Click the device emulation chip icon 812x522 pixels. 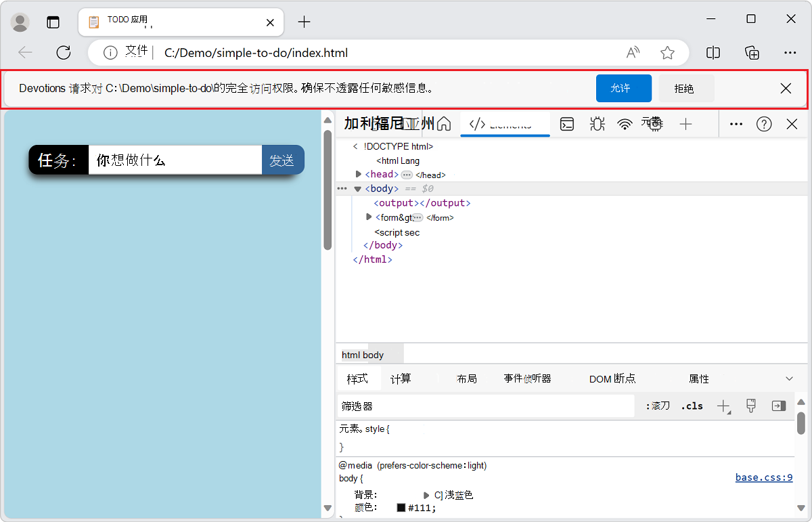coord(652,124)
